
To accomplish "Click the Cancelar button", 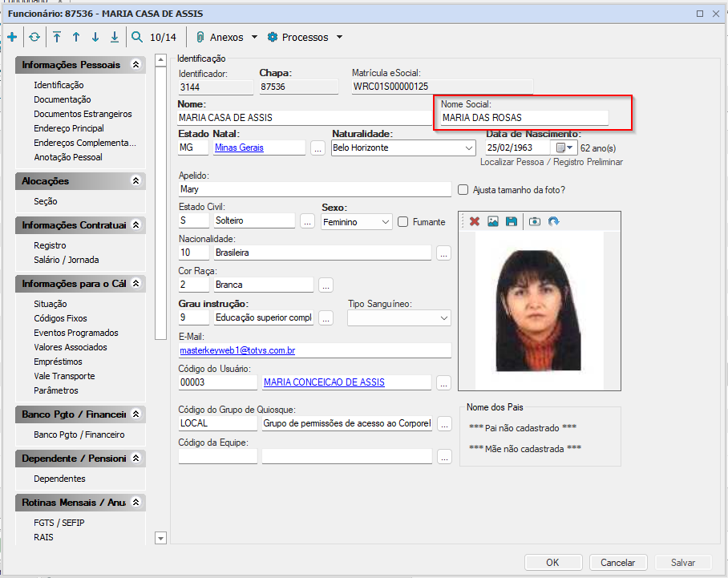I will [618, 562].
